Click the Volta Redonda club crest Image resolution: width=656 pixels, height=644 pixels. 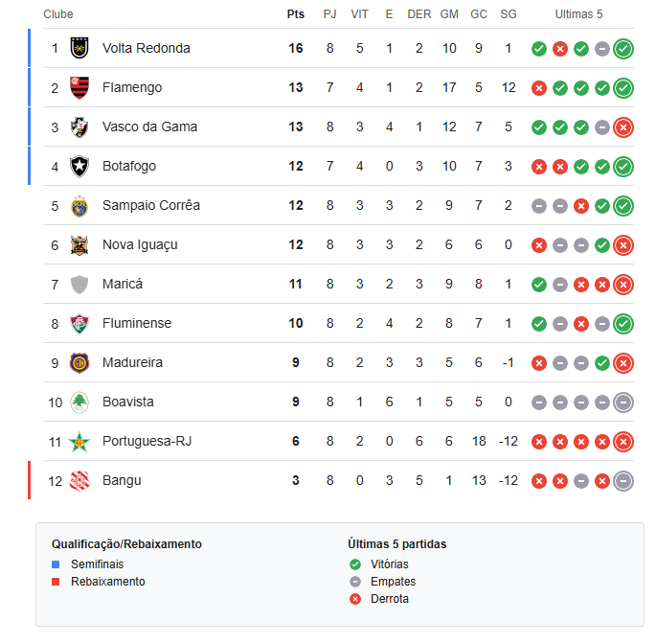[x=79, y=48]
